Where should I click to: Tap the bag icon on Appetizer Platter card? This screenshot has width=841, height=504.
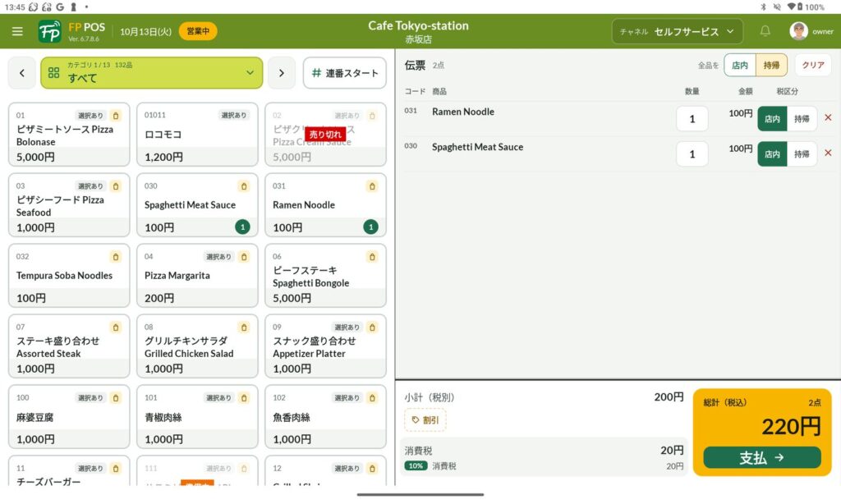pos(372,327)
